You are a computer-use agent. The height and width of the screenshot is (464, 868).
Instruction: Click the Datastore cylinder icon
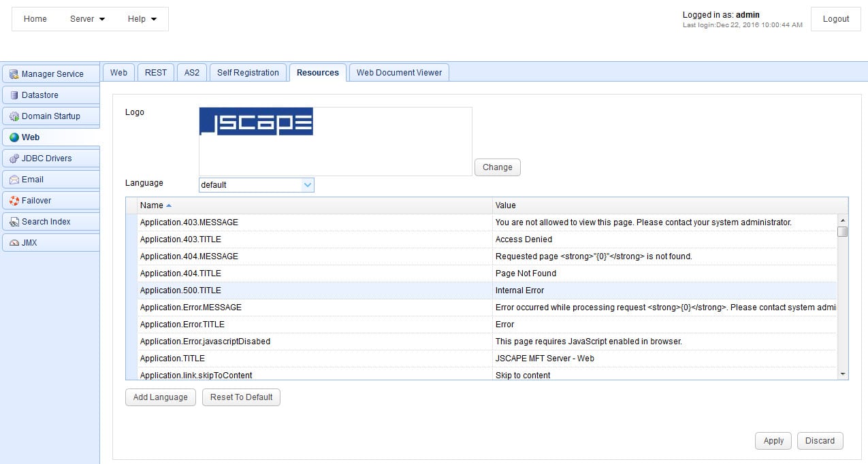[x=14, y=95]
